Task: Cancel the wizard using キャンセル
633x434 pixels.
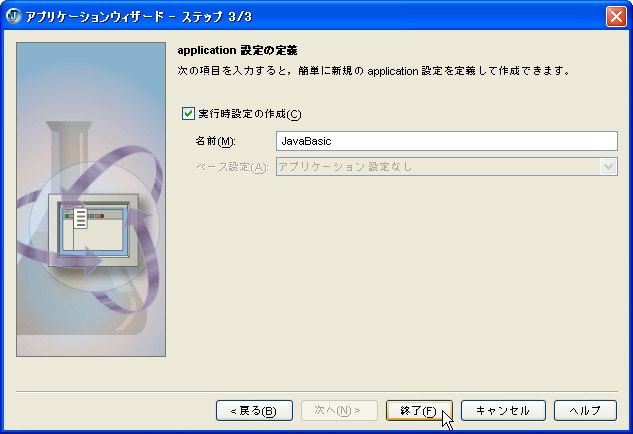Action: pyautogui.click(x=502, y=410)
